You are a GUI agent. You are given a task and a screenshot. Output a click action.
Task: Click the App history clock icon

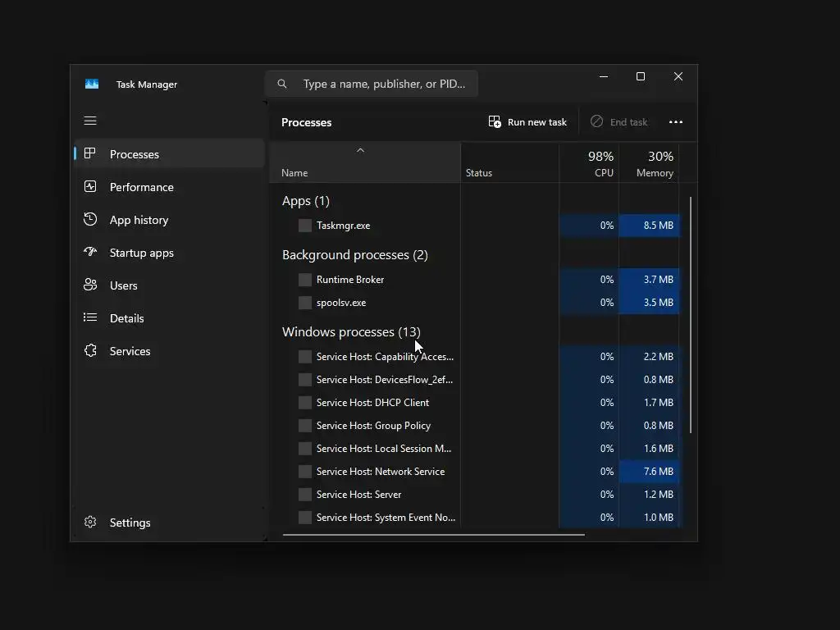pyautogui.click(x=90, y=219)
